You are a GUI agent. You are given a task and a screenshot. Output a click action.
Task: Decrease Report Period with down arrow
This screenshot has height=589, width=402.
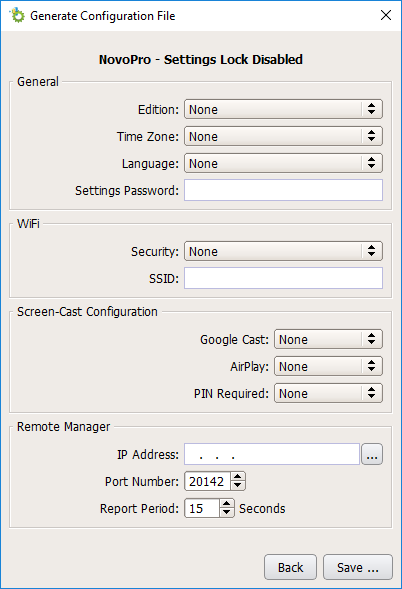click(x=227, y=513)
